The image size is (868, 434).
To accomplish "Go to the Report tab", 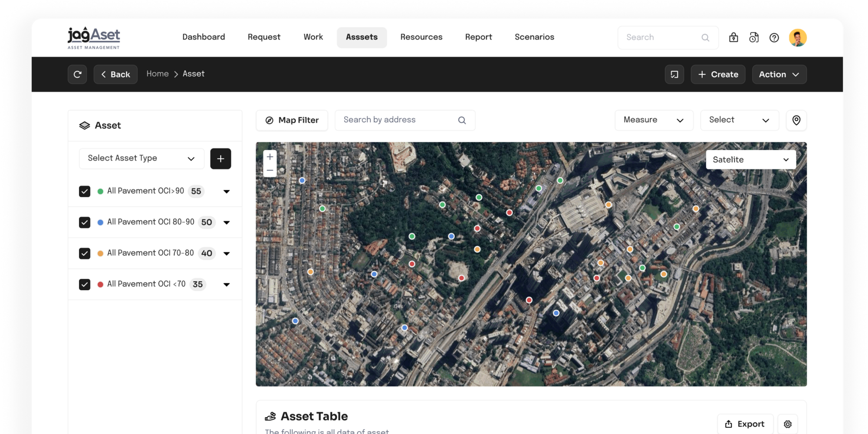I will (479, 37).
